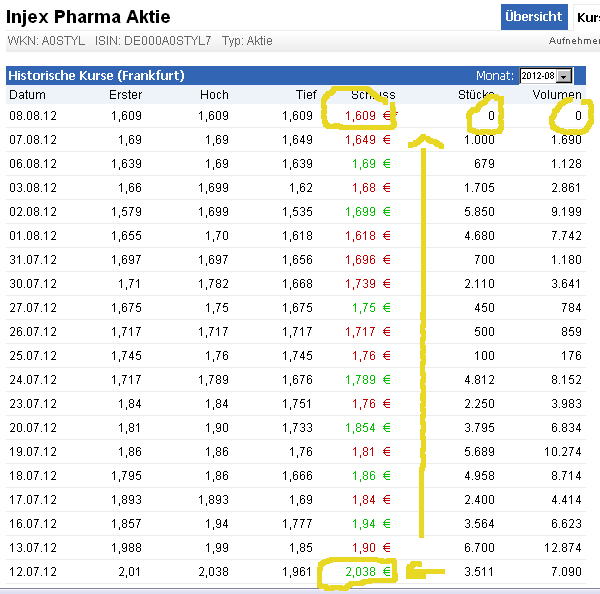Click the Hoch column header

pyautogui.click(x=214, y=95)
